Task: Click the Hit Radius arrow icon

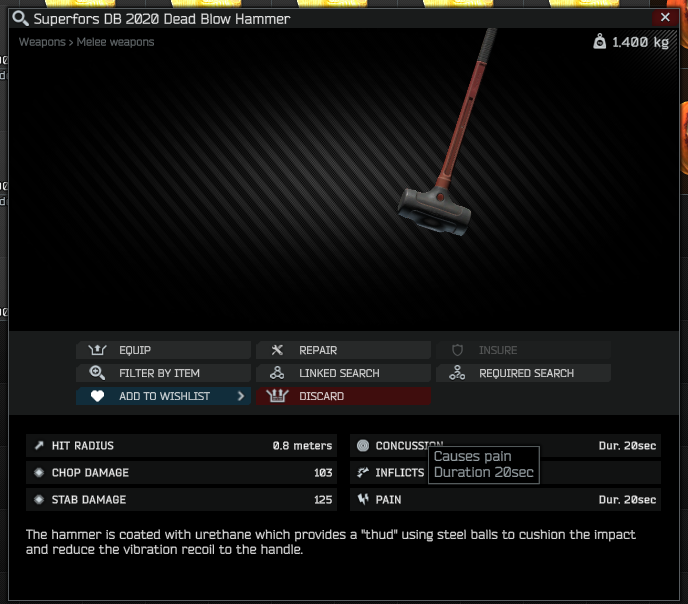Action: click(39, 446)
